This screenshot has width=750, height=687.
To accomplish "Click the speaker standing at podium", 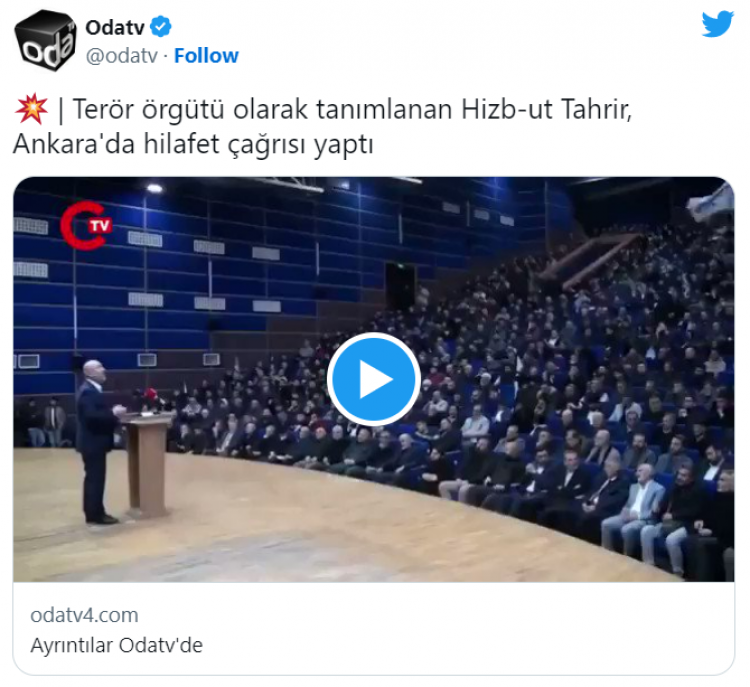I will pyautogui.click(x=99, y=442).
